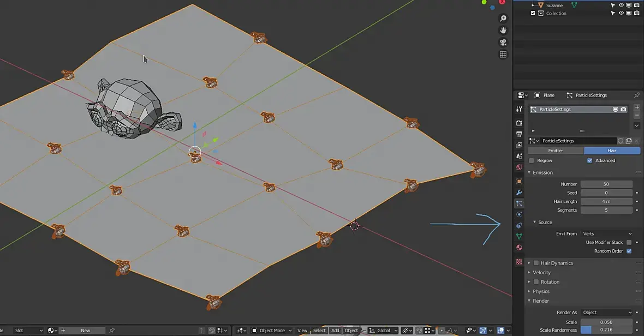Open the material Slot dropdown

click(27, 330)
